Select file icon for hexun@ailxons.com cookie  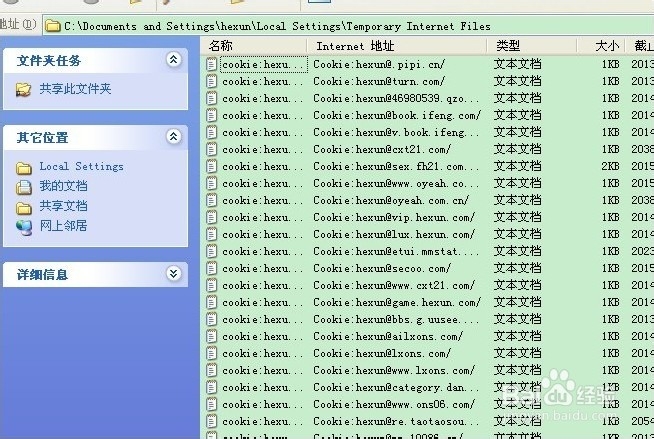pos(212,336)
